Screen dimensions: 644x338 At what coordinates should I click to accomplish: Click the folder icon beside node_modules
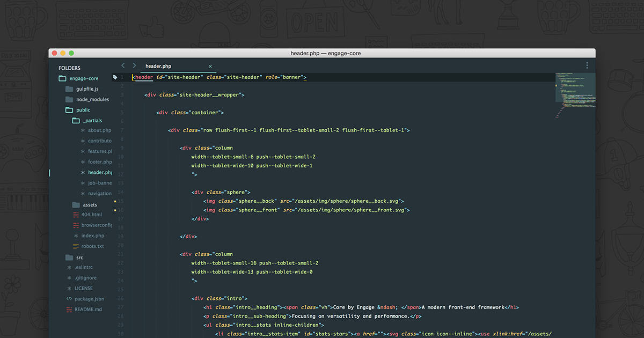tap(68, 99)
